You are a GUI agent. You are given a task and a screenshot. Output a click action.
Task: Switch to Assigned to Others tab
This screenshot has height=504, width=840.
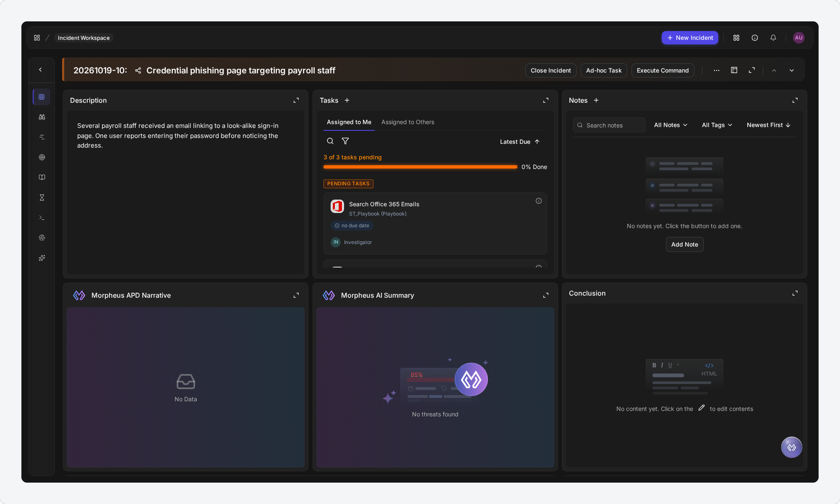tap(408, 122)
